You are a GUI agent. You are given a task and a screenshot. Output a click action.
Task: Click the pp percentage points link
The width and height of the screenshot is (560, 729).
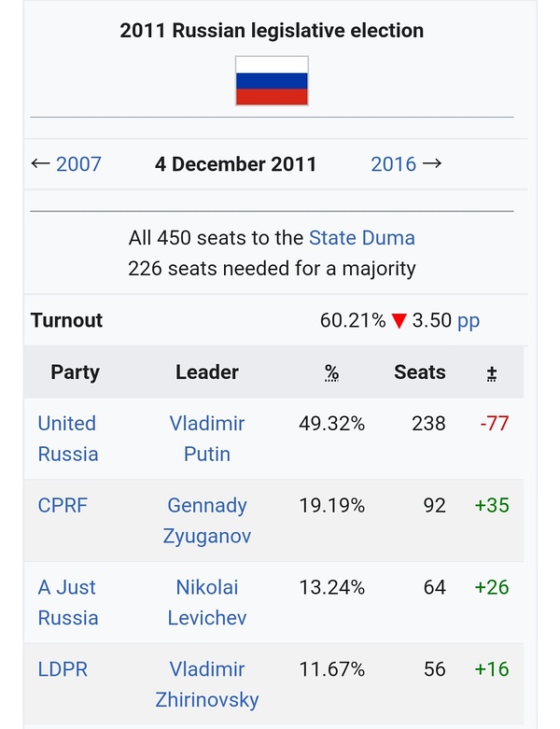pyautogui.click(x=469, y=320)
